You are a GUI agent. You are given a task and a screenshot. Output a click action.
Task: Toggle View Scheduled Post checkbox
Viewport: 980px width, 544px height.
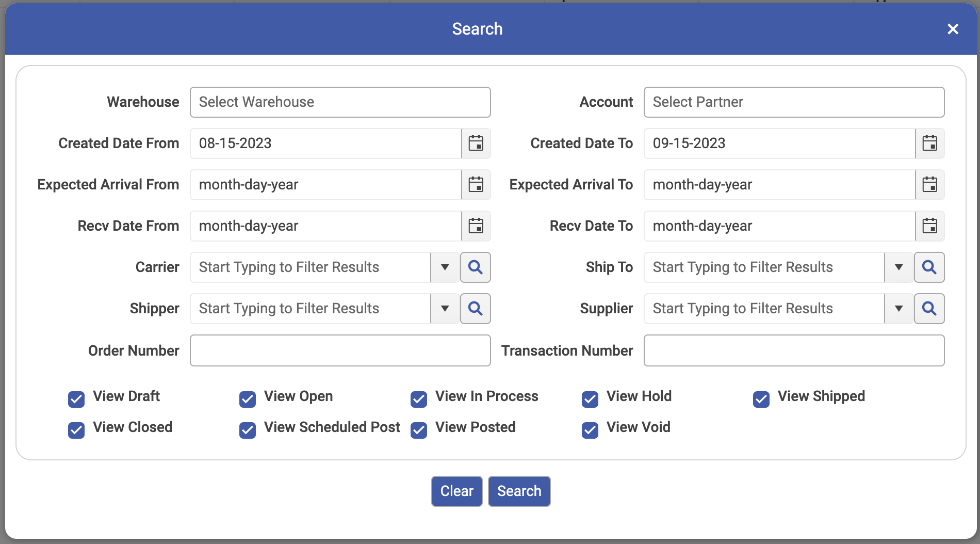(x=248, y=430)
